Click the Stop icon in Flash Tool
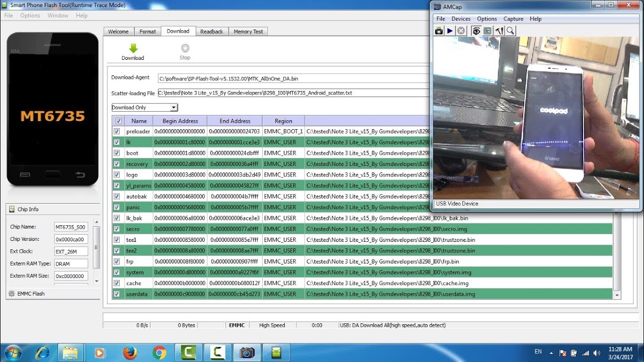This screenshot has height=362, width=644. [185, 48]
